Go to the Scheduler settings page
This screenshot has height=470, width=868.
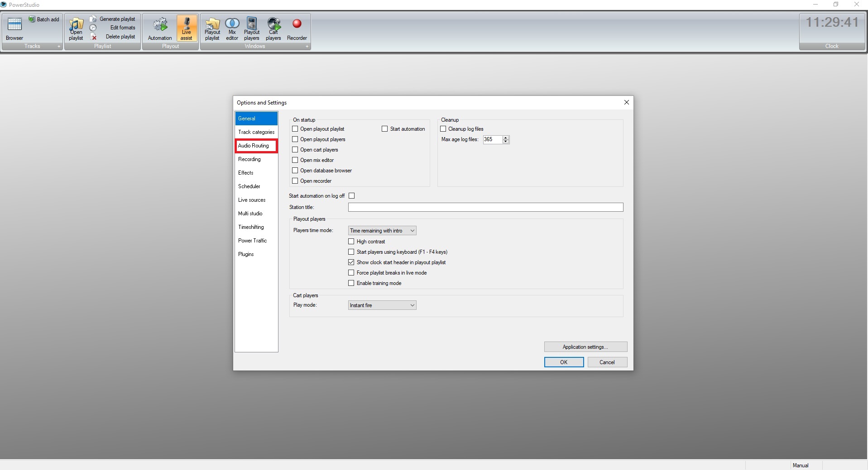249,186
